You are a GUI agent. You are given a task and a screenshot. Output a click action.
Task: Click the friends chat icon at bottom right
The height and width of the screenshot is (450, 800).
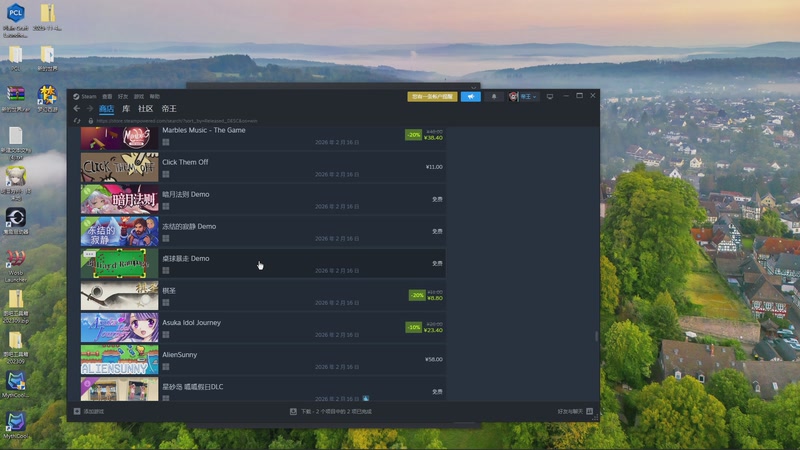(x=590, y=412)
